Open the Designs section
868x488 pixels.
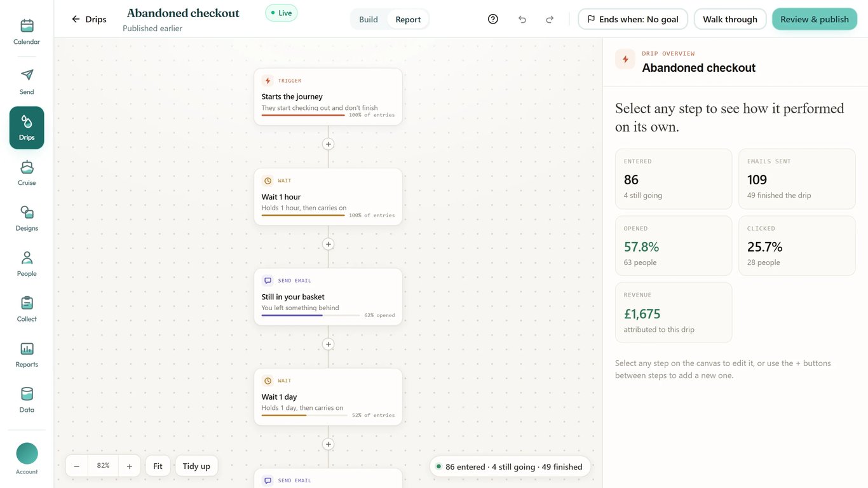[27, 219]
